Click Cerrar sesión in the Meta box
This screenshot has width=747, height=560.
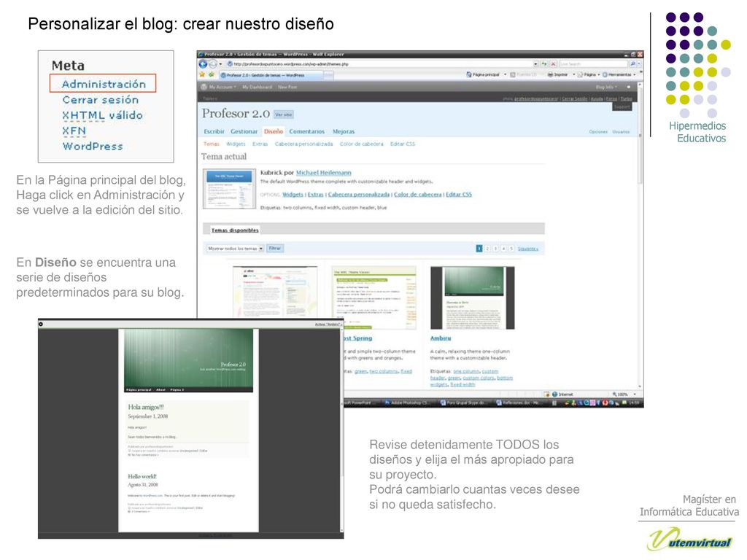101,99
